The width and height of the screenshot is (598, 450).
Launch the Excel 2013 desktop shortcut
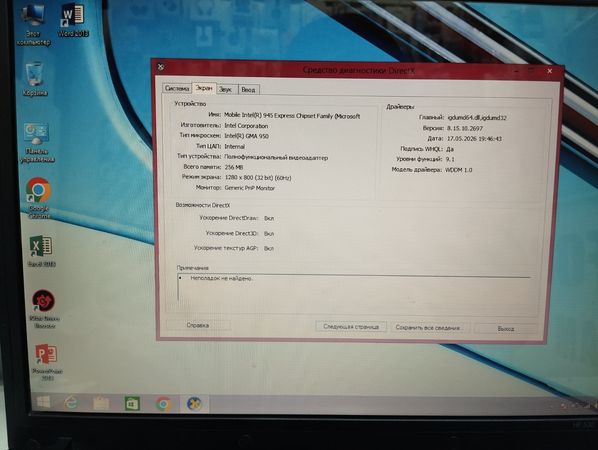[41, 251]
